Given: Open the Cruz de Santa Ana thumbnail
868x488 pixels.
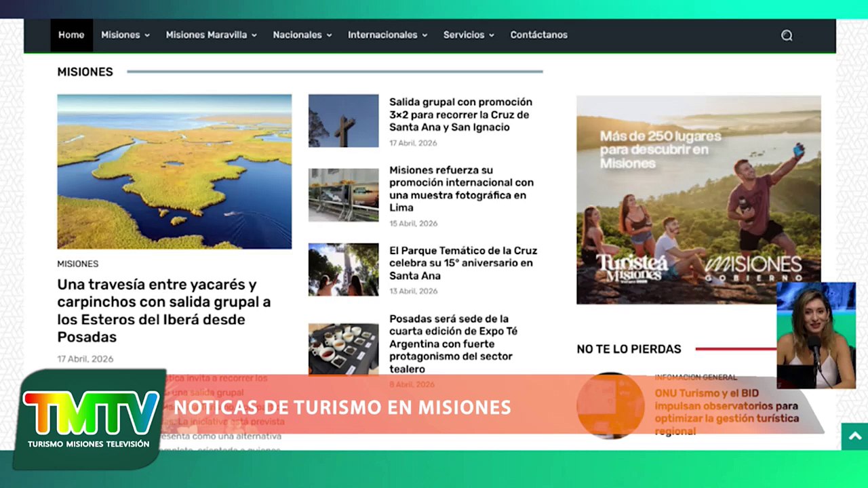Looking at the screenshot, I should tap(344, 121).
